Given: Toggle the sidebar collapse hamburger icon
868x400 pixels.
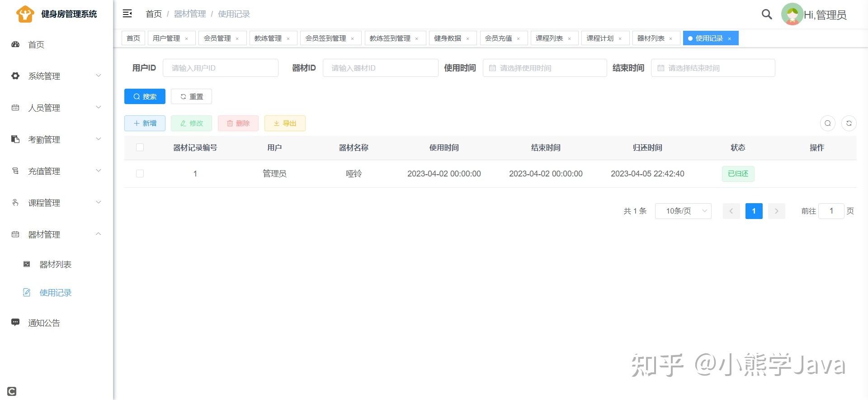Looking at the screenshot, I should click(127, 14).
